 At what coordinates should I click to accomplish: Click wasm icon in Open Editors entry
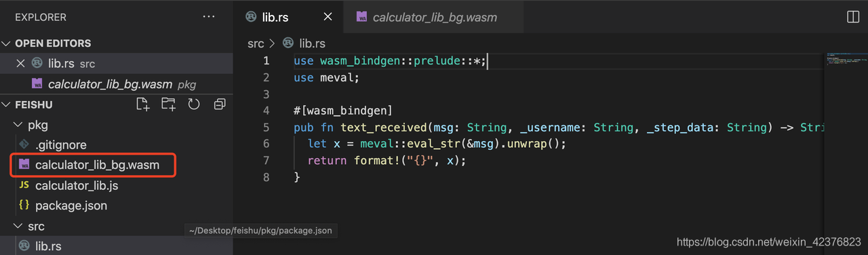point(37,84)
